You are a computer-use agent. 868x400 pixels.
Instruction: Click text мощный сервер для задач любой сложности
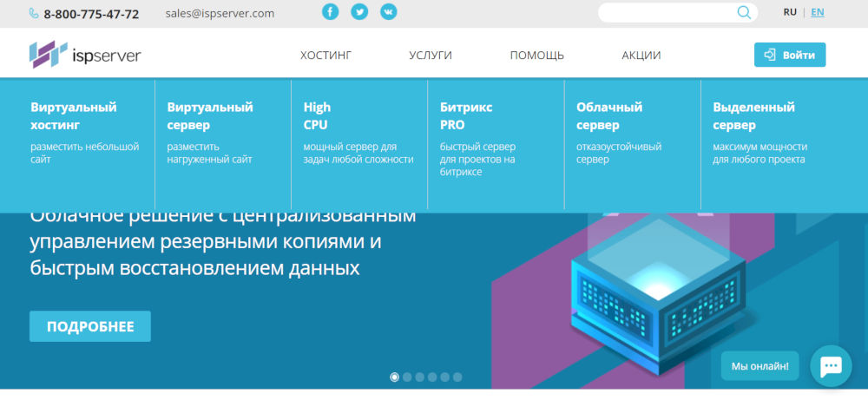tap(358, 154)
